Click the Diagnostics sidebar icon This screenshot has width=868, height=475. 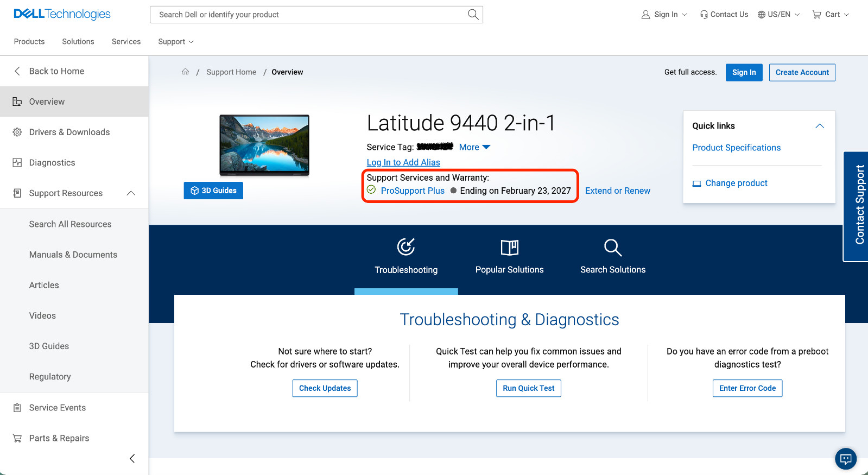[17, 162]
